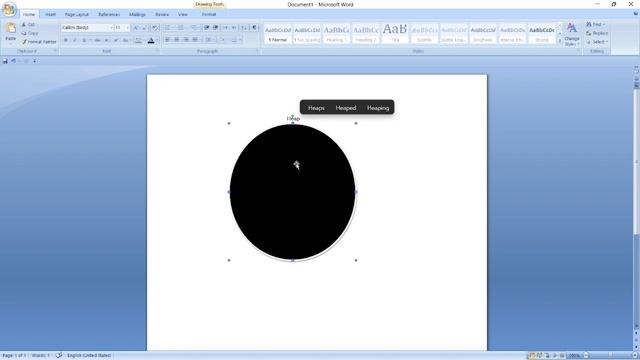Apply the Title style

[395, 34]
